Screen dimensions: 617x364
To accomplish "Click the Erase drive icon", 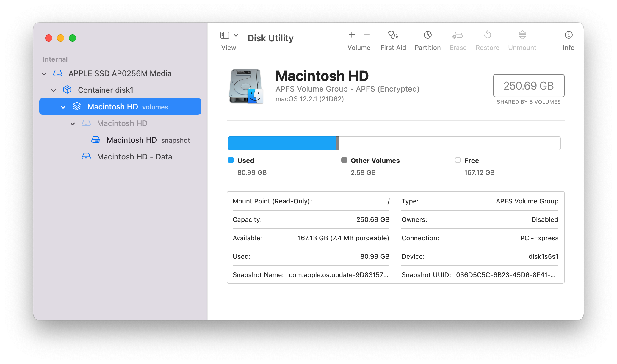I will point(458,35).
